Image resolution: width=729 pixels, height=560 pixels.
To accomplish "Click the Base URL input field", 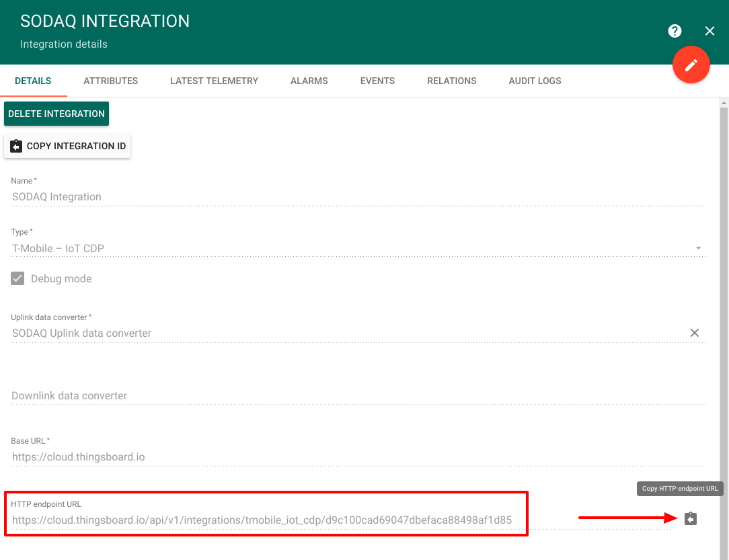I will point(336,457).
